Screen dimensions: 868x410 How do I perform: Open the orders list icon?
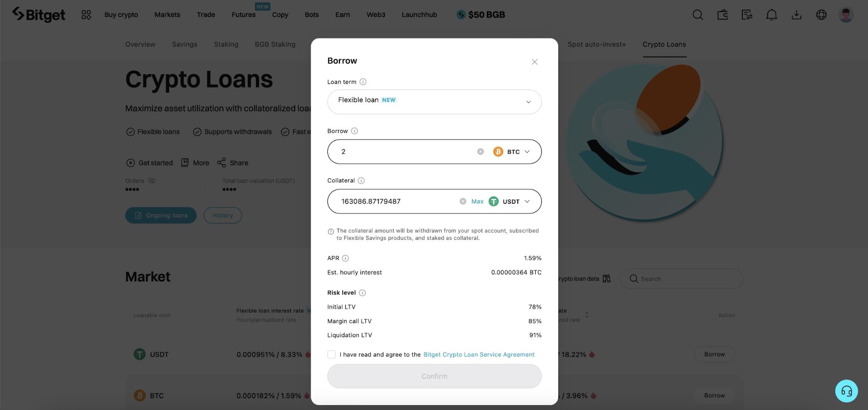(x=747, y=15)
